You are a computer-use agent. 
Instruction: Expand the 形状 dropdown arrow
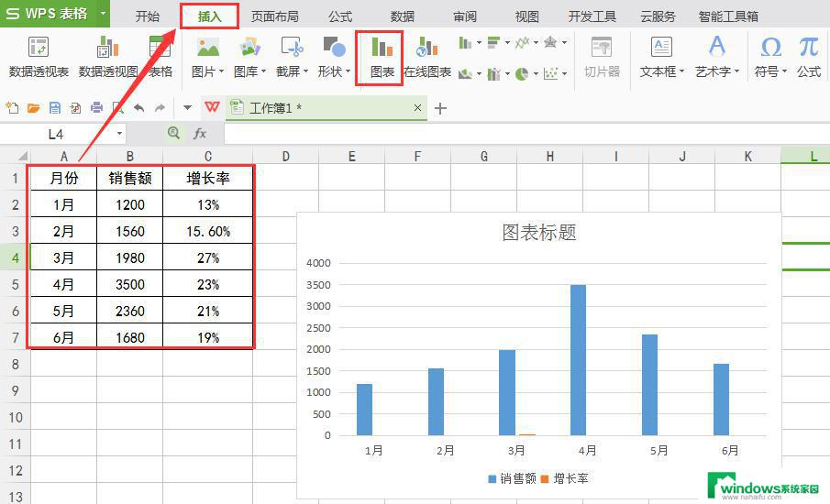(348, 71)
